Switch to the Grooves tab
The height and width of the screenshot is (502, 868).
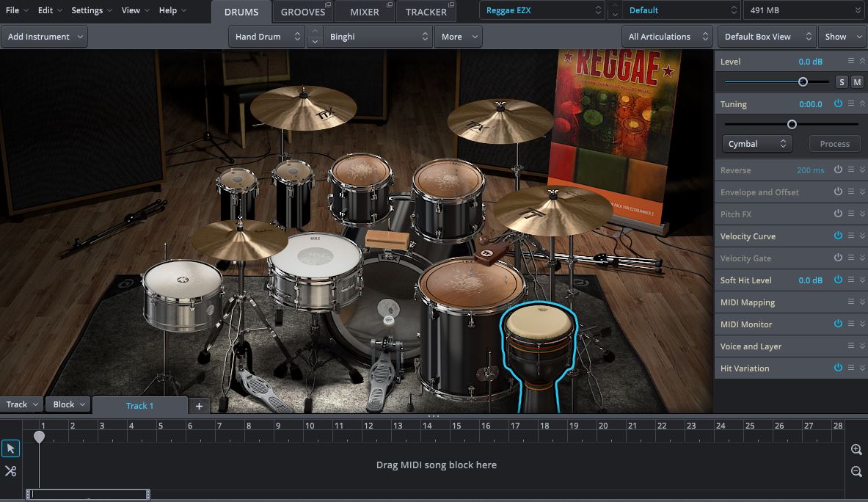(302, 12)
